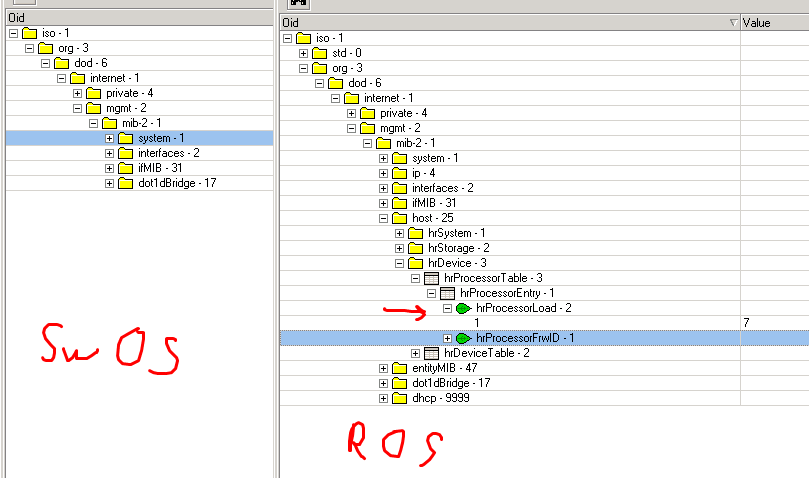Viewport: 809px width, 478px height.
Task: Sort by Oid column in right panel
Action: tap(510, 23)
